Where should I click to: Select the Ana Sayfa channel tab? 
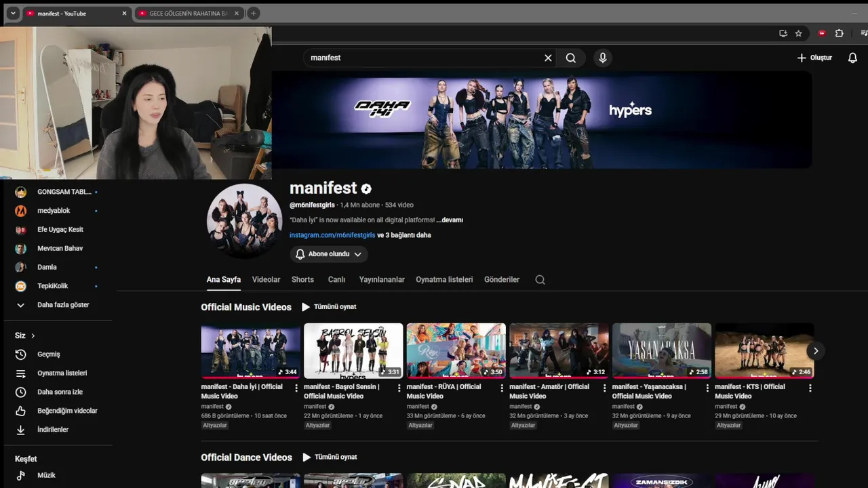[224, 279]
